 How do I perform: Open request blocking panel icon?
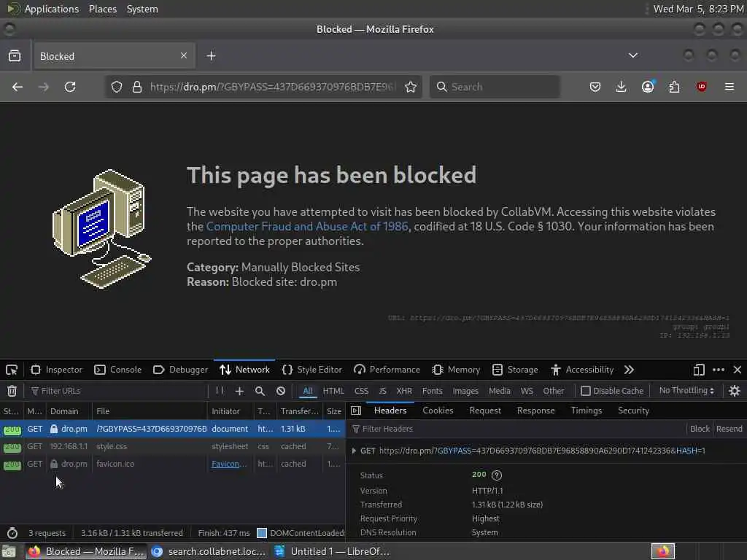[x=281, y=391]
